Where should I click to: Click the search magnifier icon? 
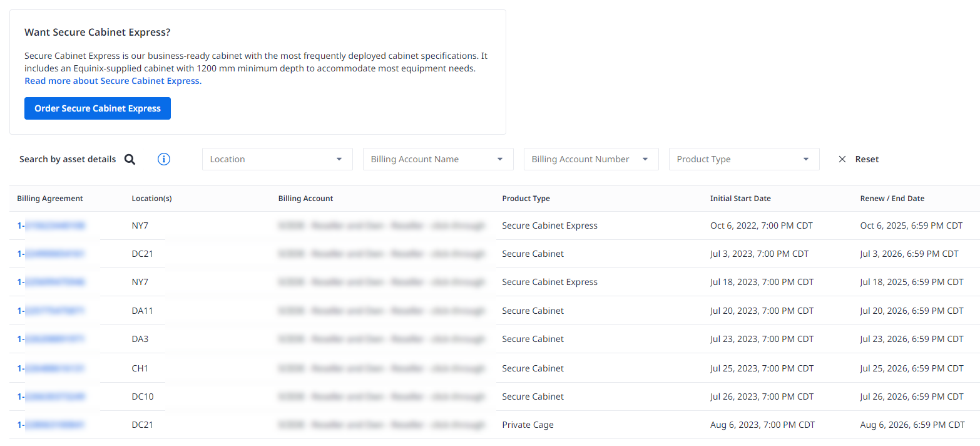click(130, 159)
